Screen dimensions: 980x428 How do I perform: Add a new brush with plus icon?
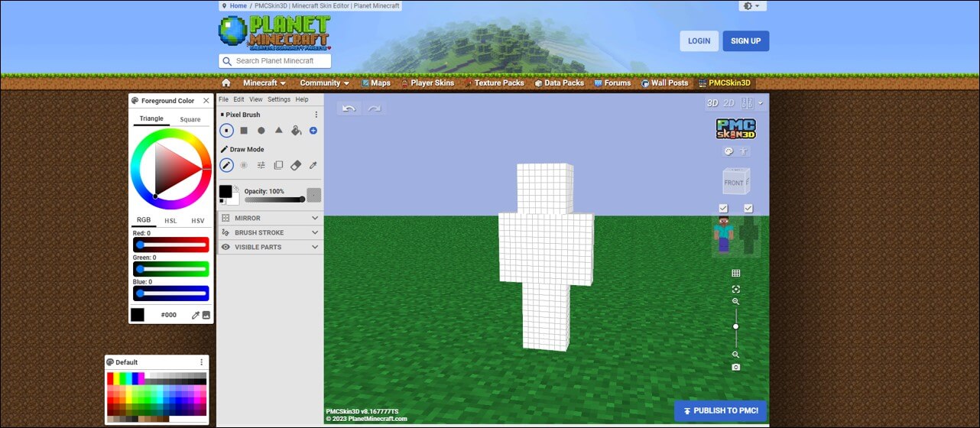313,131
